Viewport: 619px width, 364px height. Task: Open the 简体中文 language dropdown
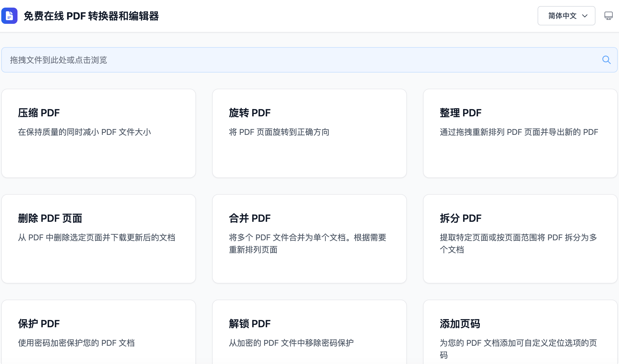[x=562, y=16]
